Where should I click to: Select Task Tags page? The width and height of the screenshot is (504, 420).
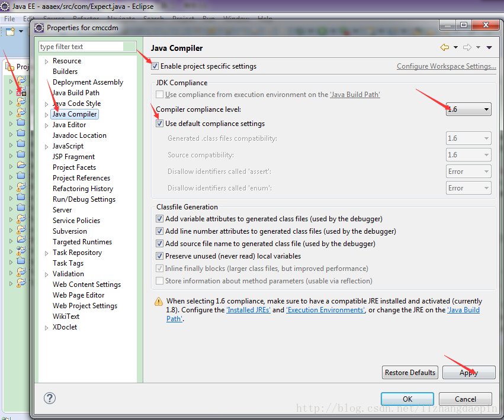click(x=68, y=263)
